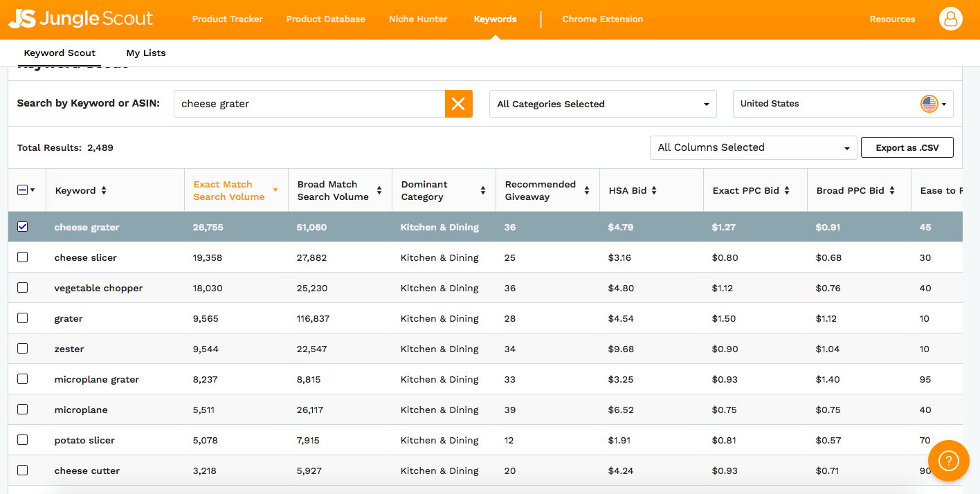Sort by Exact PPC Bid arrows

pos(787,190)
